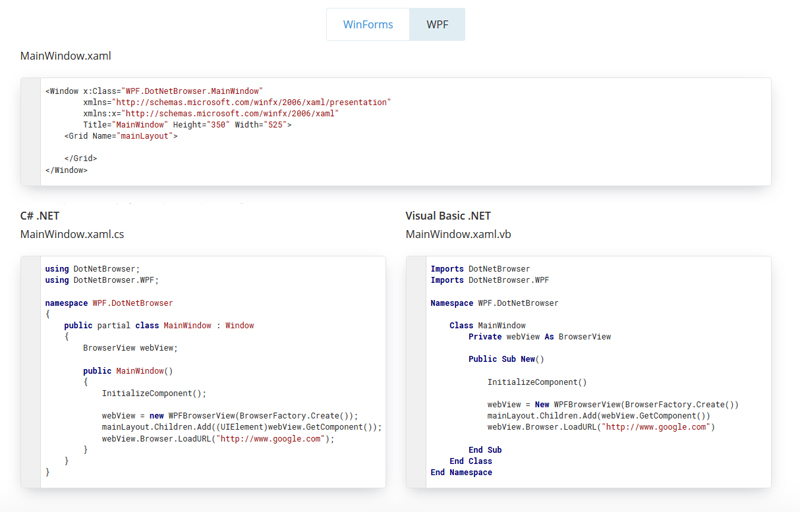
Task: Click the C# mainLayout.Children.Add UIElement line
Action: [242, 427]
